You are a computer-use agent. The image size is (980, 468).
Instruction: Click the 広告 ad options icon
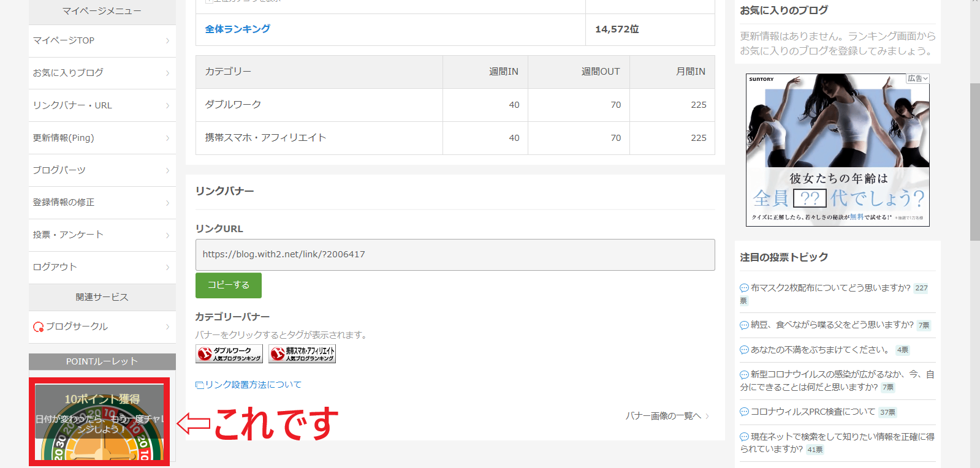pos(917,78)
